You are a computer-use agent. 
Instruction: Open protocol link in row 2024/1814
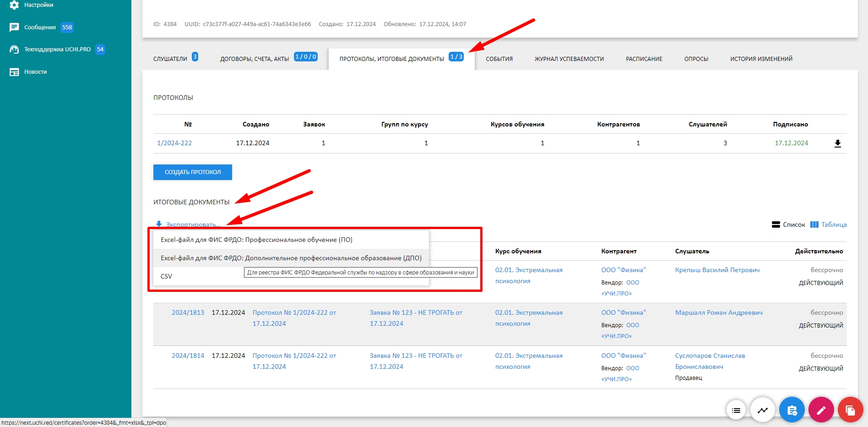(294, 361)
